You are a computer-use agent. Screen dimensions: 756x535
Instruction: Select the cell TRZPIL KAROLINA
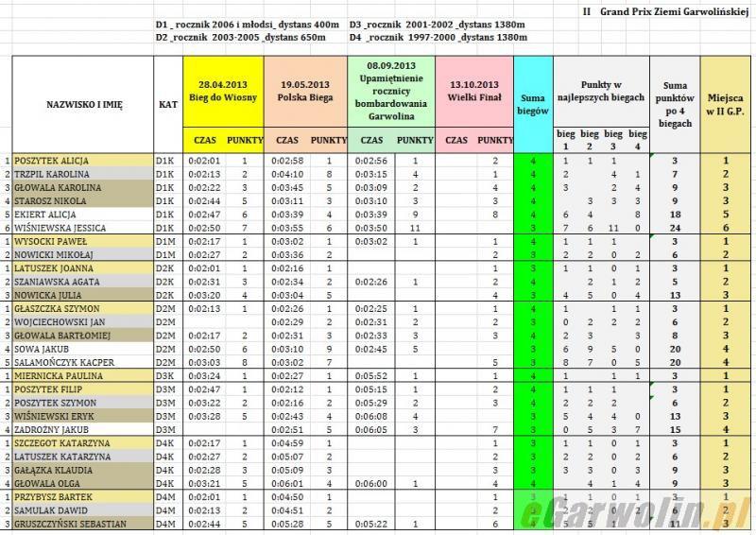(x=83, y=174)
